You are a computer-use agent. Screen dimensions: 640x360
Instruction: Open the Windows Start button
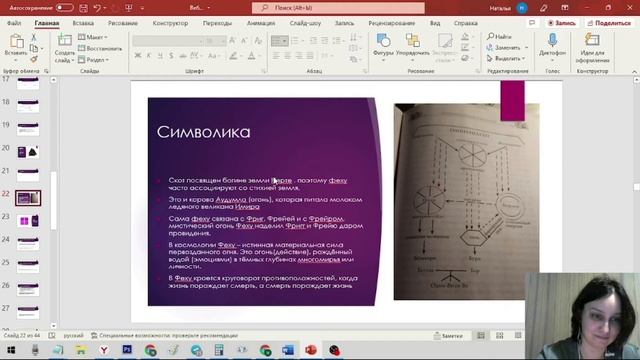(11, 350)
